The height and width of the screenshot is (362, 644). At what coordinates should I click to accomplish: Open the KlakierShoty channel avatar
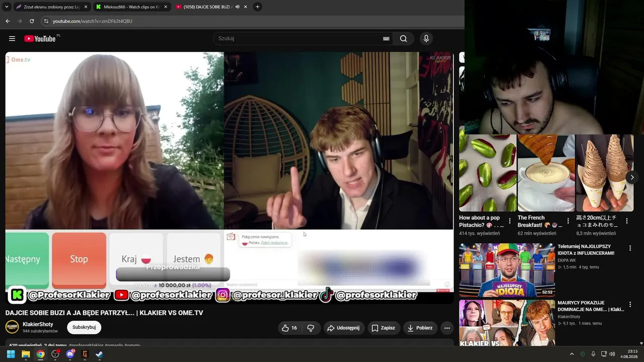12,327
